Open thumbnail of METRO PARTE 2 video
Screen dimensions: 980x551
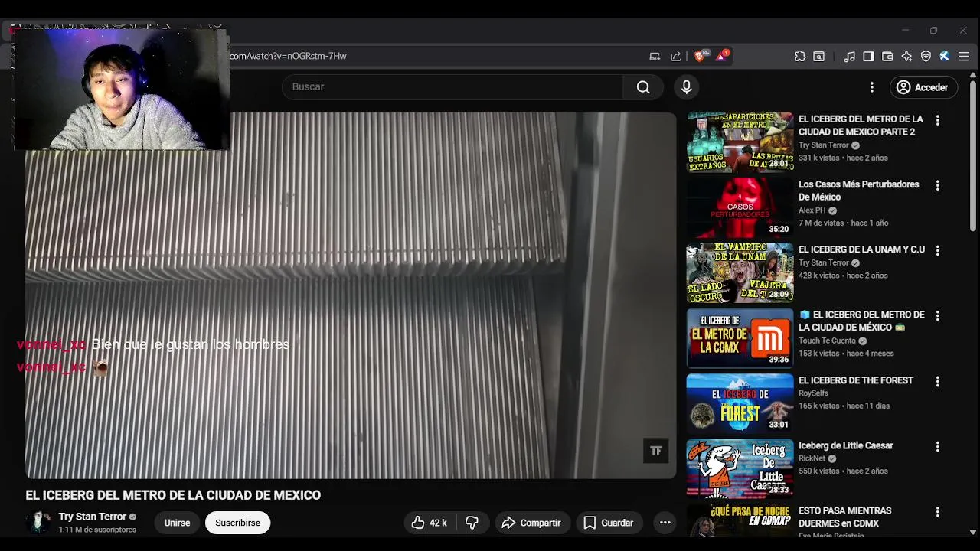[x=740, y=142]
